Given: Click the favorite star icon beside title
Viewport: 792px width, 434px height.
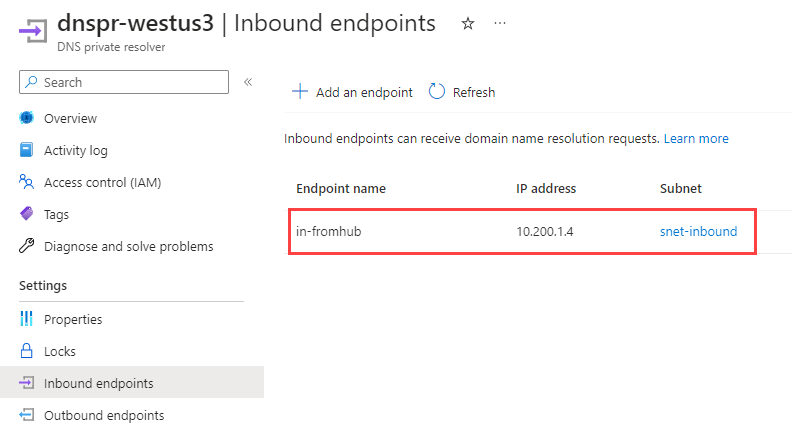Looking at the screenshot, I should pyautogui.click(x=468, y=23).
